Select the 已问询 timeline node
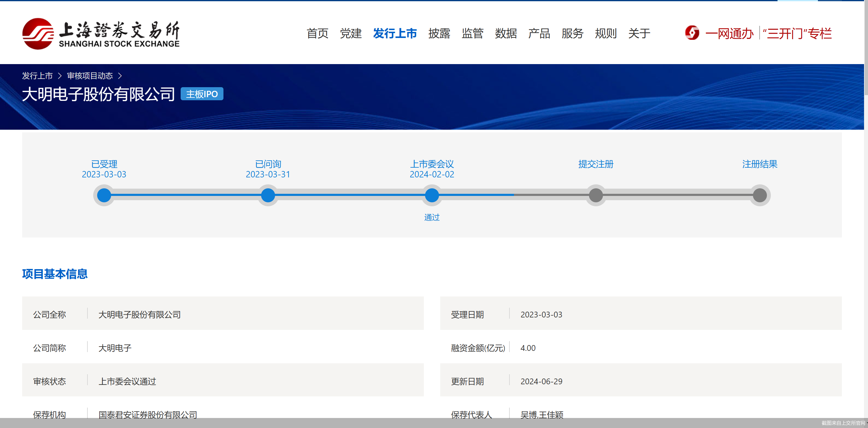The height and width of the screenshot is (428, 868). 268,195
